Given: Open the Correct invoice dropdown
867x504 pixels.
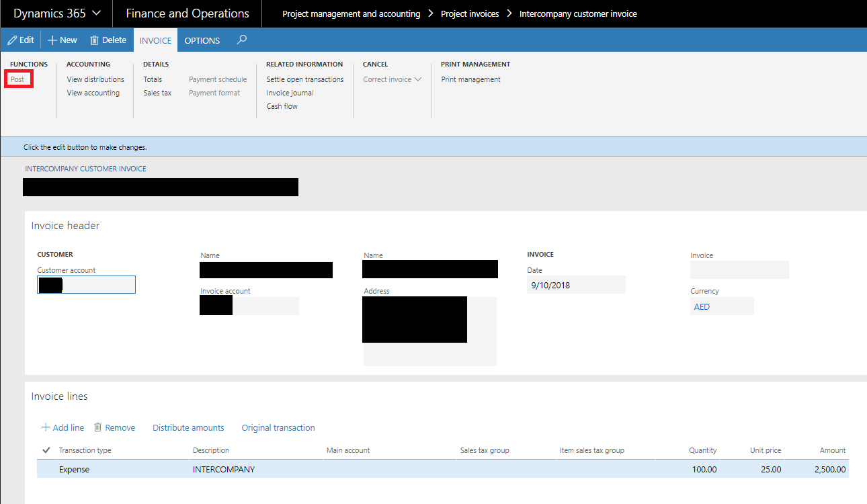Looking at the screenshot, I should tap(393, 79).
